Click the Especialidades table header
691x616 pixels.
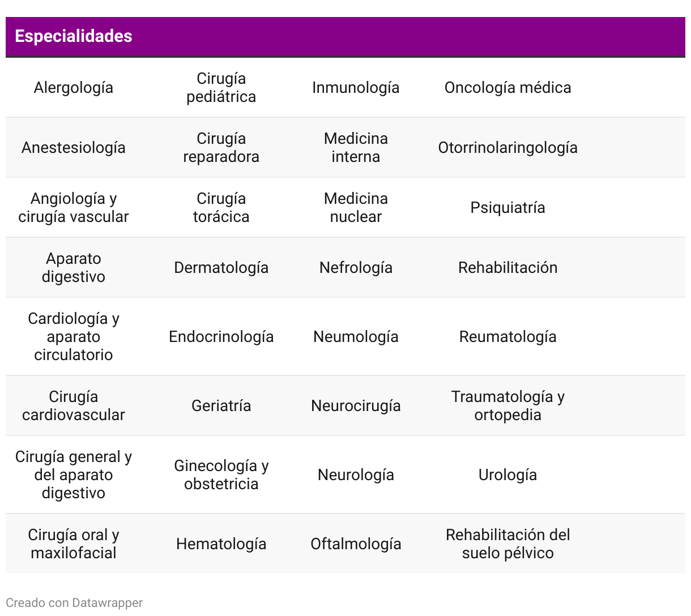point(74,36)
